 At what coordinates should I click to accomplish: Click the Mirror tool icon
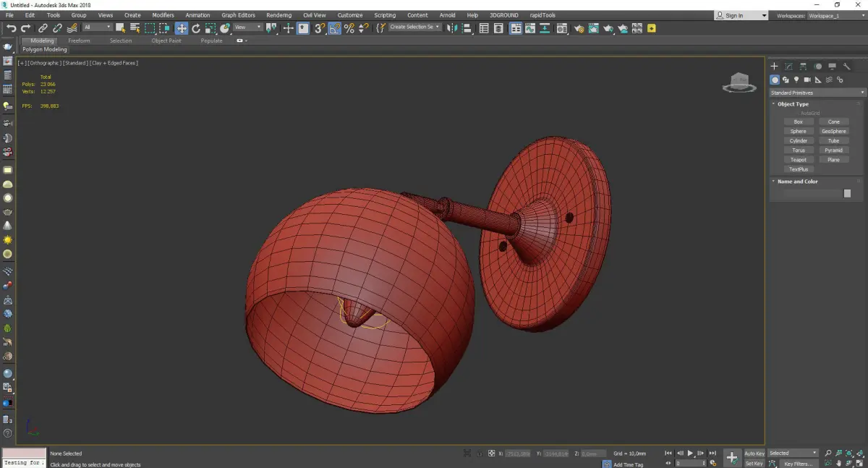click(x=451, y=28)
